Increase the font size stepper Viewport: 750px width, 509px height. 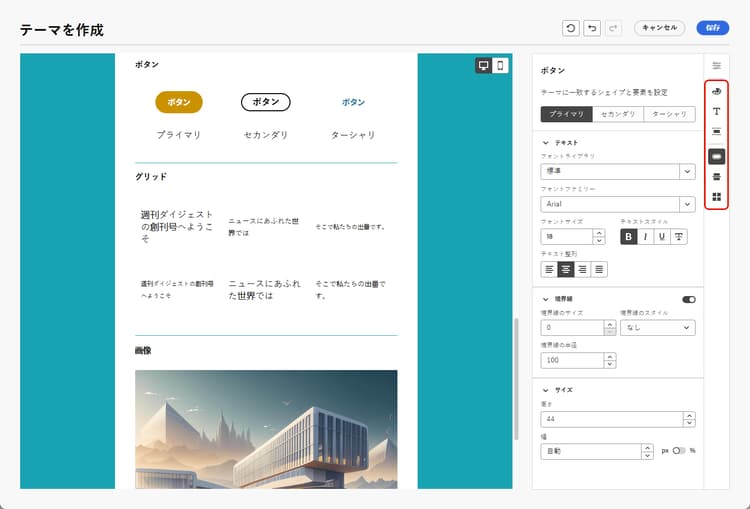599,232
